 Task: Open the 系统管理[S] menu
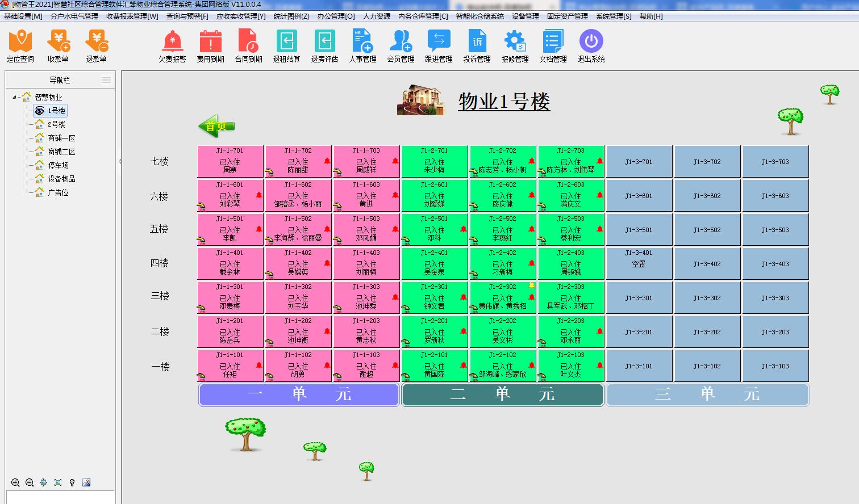point(614,16)
